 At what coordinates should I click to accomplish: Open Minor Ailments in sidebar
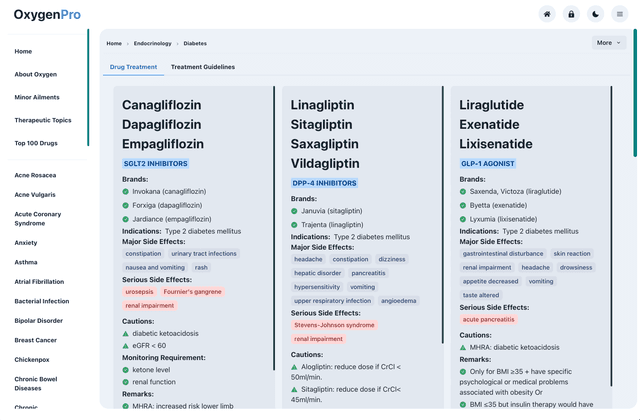(x=37, y=97)
